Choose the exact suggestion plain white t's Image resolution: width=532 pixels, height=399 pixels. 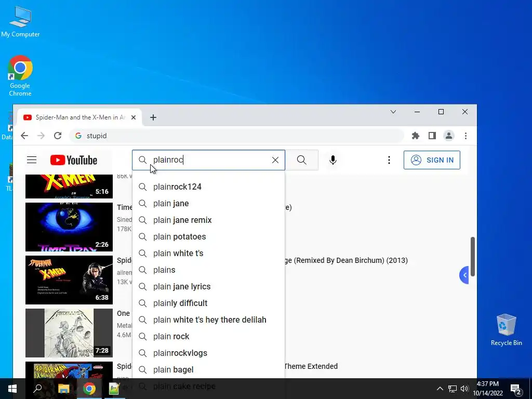(x=208, y=253)
